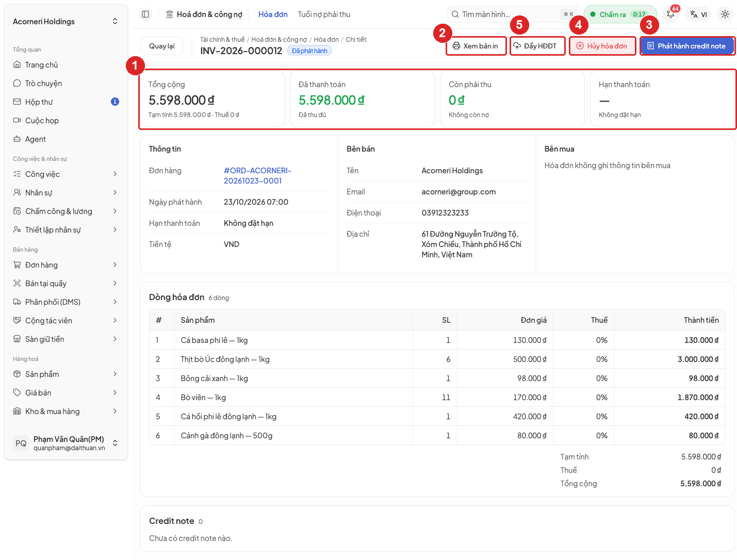The image size is (737, 560).
Task: Click the Quay lại back button
Action: [x=162, y=46]
